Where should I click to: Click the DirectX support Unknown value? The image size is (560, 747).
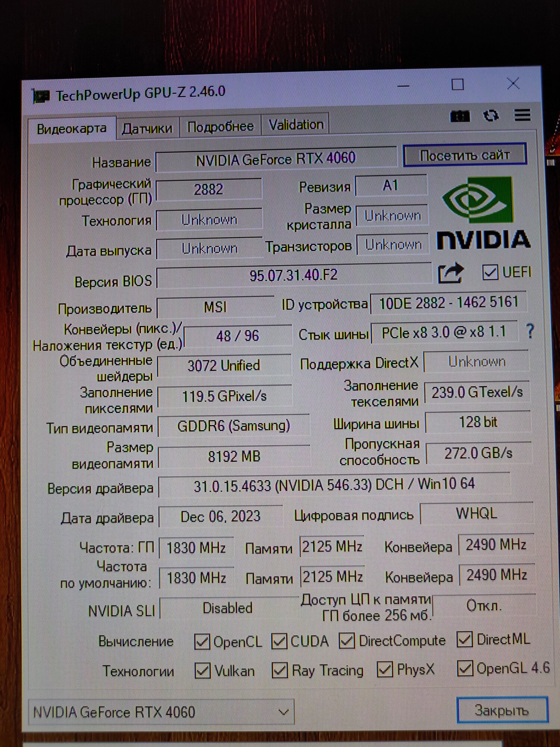pyautogui.click(x=477, y=362)
